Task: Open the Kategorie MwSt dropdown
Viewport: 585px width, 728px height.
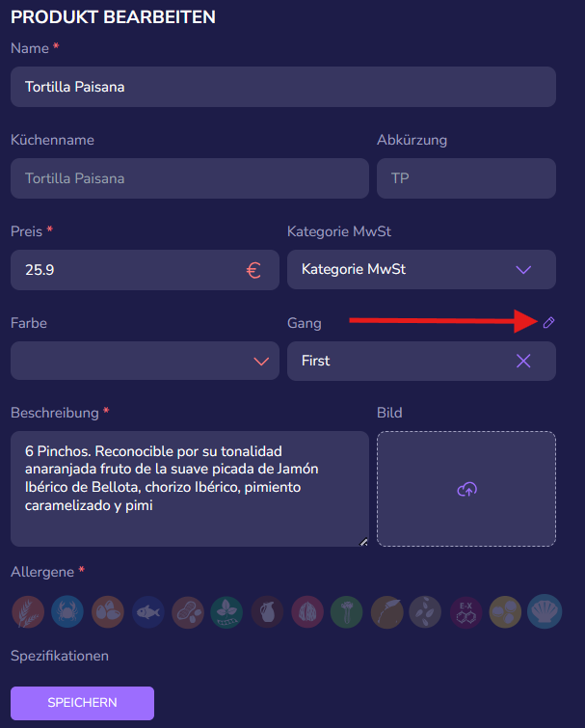Action: tap(421, 270)
